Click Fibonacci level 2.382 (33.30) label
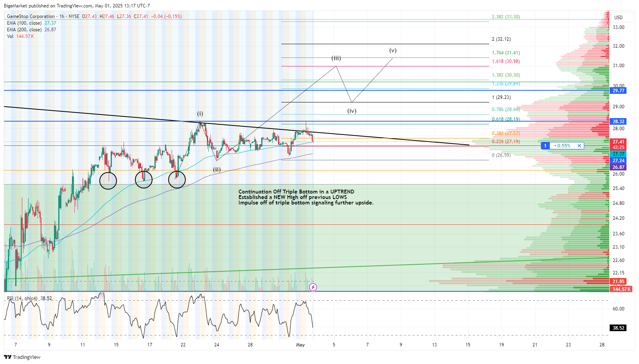Image resolution: width=639 pixels, height=364 pixels. click(506, 17)
